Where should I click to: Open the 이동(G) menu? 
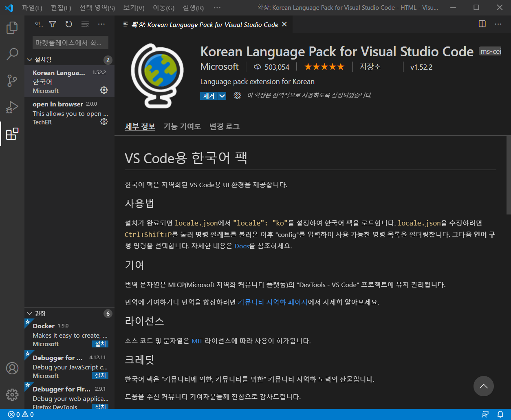tap(163, 8)
